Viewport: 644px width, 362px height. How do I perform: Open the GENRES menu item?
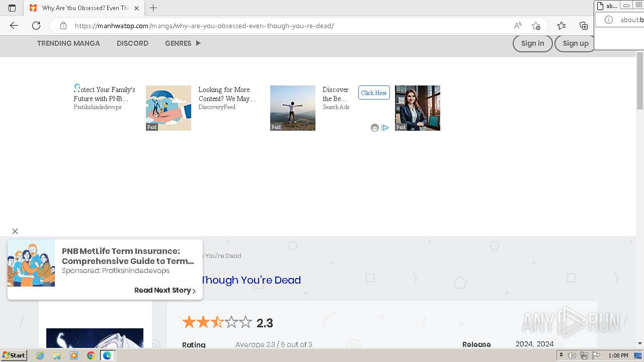coord(178,43)
